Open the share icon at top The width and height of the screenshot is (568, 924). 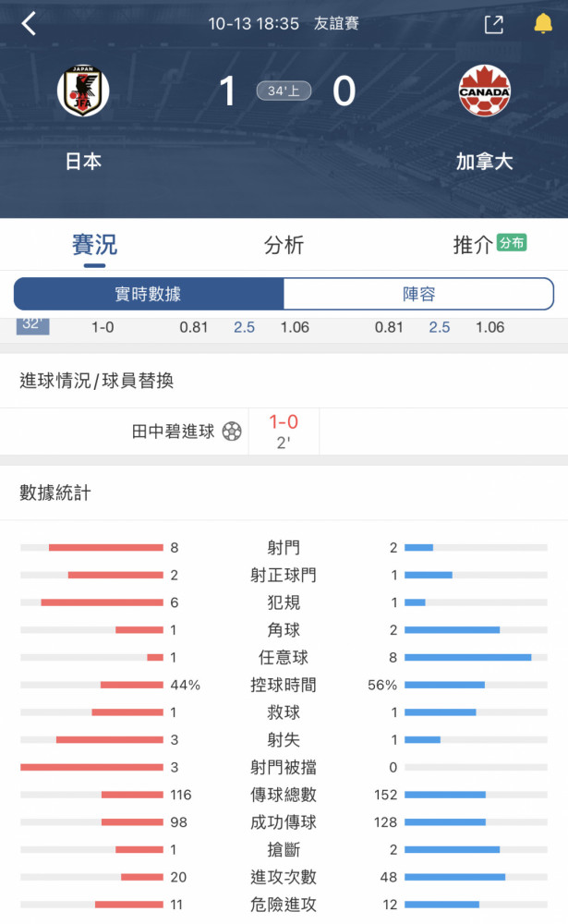(x=494, y=24)
